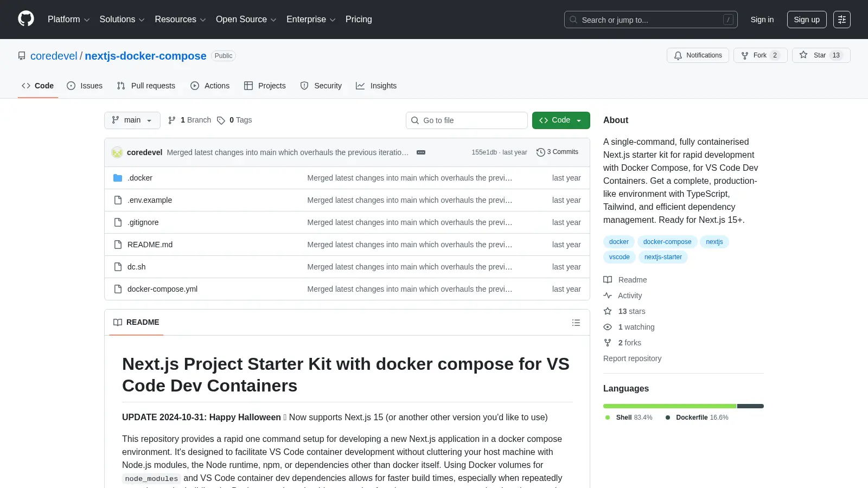Expand the commit message ellipsis
This screenshot has width=868, height=488.
[x=421, y=152]
